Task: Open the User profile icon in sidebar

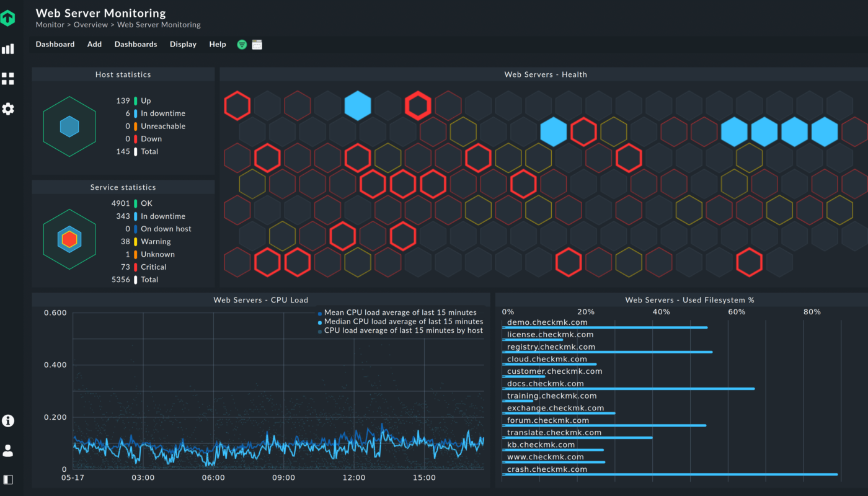Action: (x=7, y=451)
